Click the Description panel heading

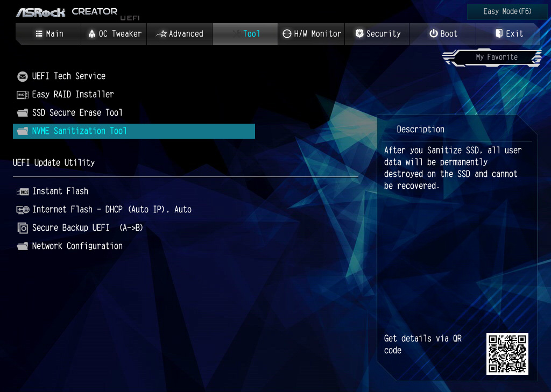click(x=420, y=129)
